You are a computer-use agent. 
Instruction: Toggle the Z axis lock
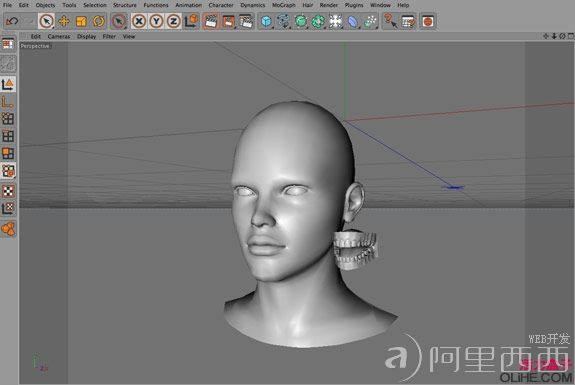pos(174,21)
